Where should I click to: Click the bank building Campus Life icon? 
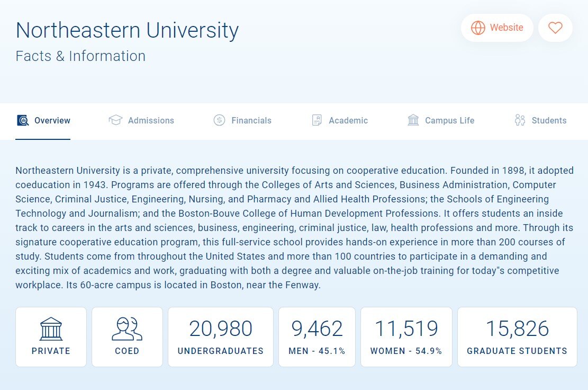click(x=413, y=120)
